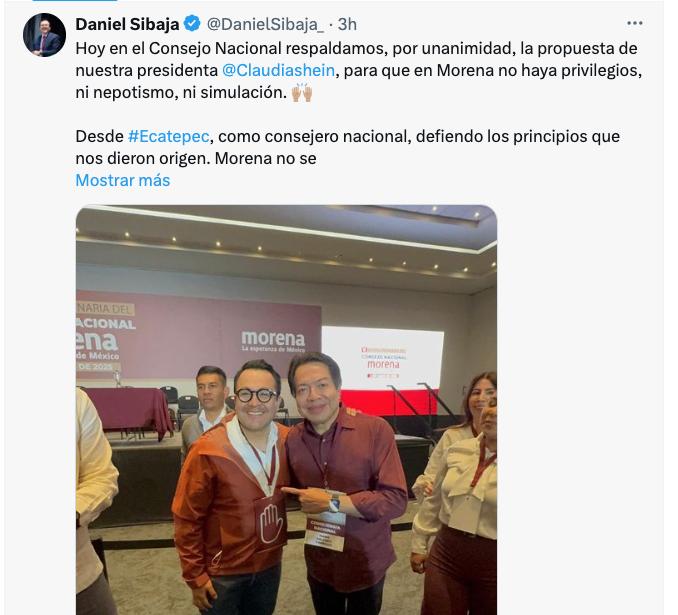Open the Daniel Sibaja display name link
The image size is (678, 615).
tap(127, 24)
